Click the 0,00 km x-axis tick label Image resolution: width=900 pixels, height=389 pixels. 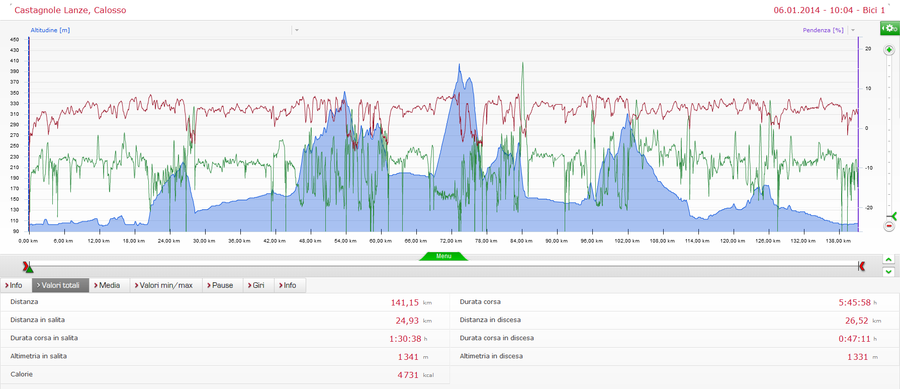28,241
